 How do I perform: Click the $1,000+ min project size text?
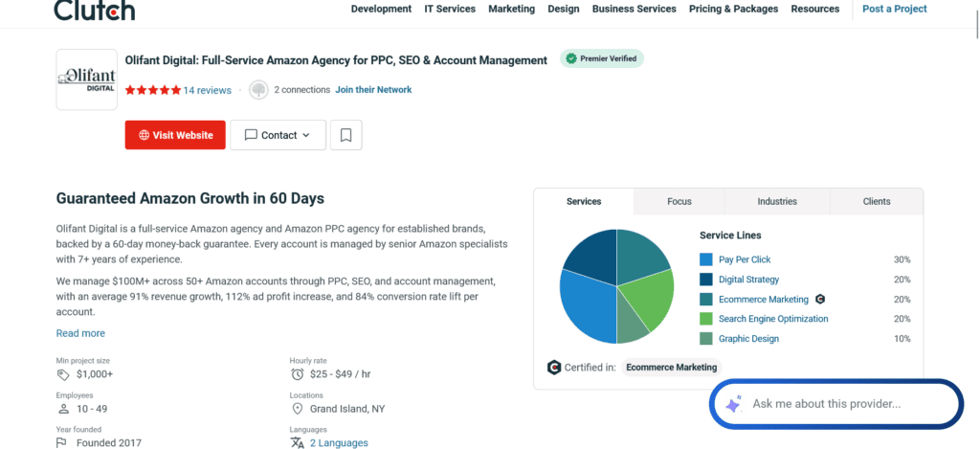tap(95, 374)
